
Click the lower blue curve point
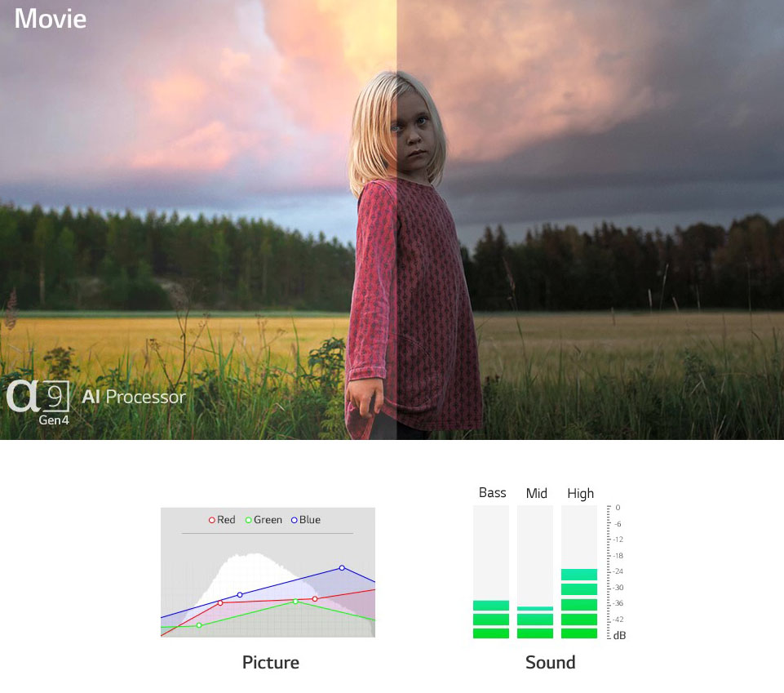point(240,595)
